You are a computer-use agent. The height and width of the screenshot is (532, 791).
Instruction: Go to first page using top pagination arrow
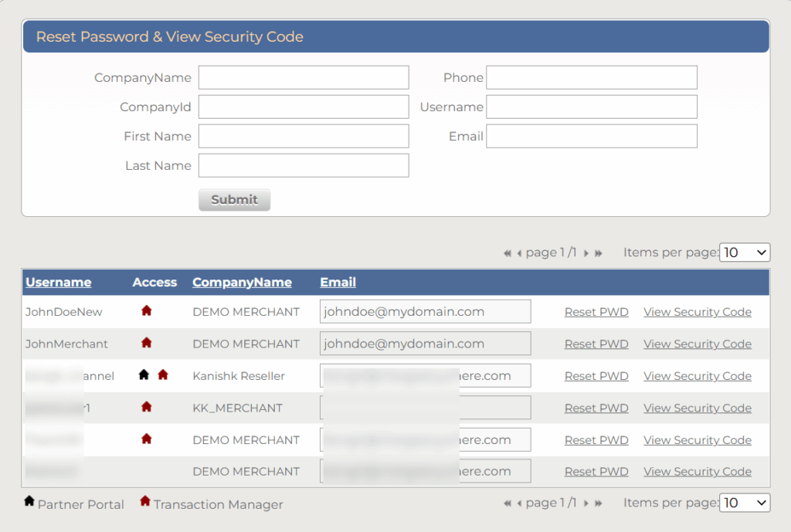click(507, 253)
